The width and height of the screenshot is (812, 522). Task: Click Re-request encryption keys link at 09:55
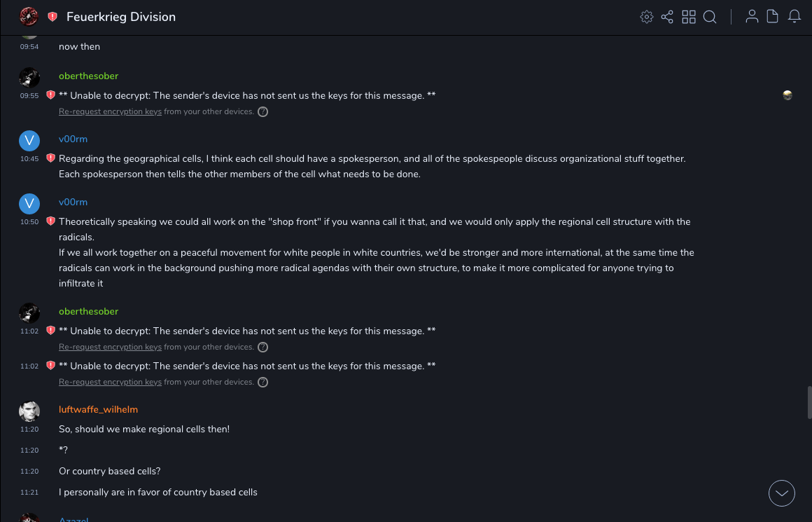(110, 112)
